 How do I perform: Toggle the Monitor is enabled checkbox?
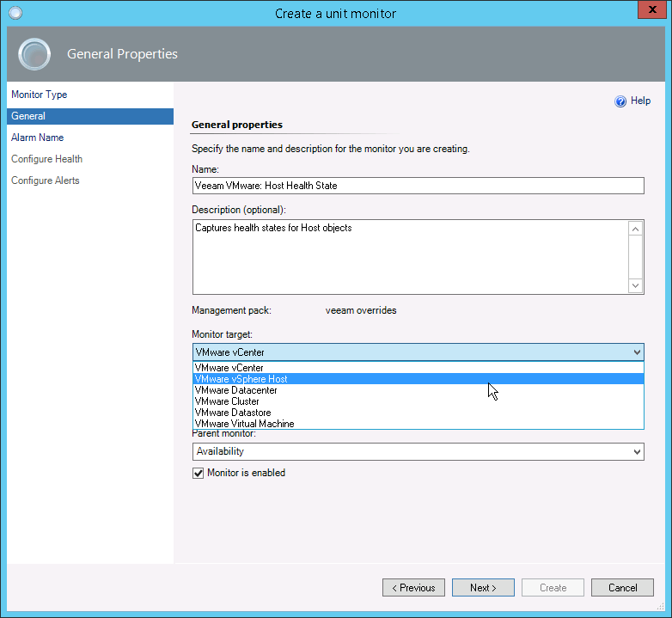coord(199,473)
